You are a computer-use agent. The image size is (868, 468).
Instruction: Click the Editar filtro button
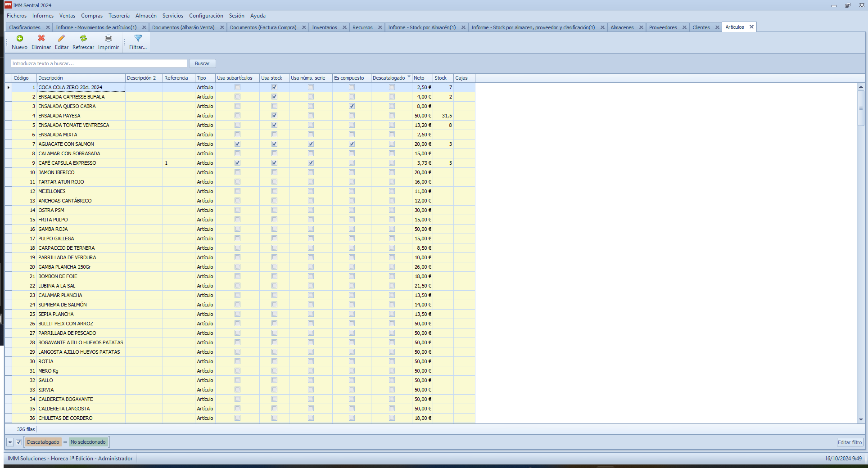850,442
